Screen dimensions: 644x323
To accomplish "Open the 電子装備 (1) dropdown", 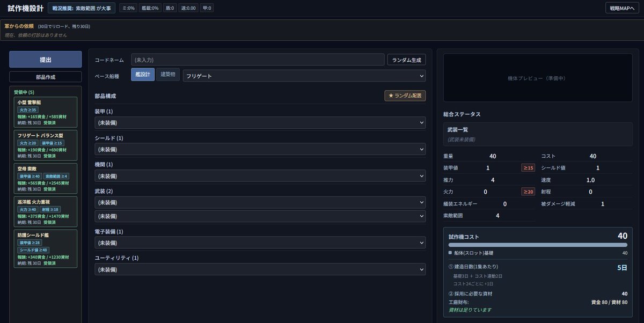I will point(260,243).
